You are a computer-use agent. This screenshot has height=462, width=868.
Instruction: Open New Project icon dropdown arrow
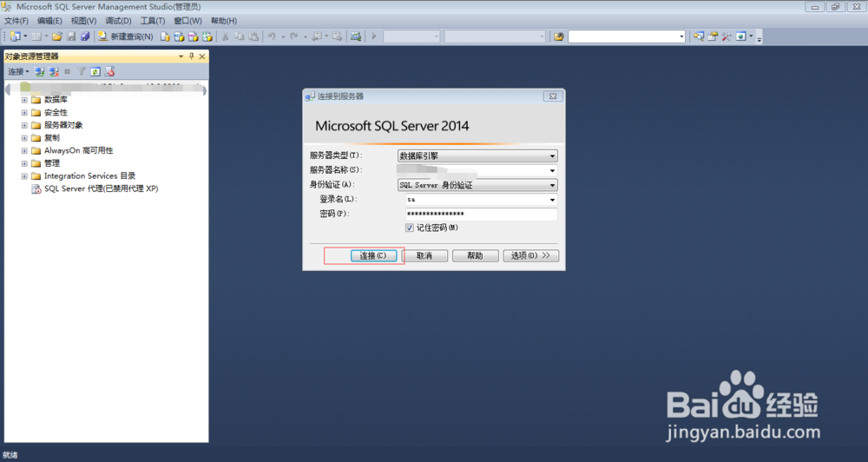25,36
